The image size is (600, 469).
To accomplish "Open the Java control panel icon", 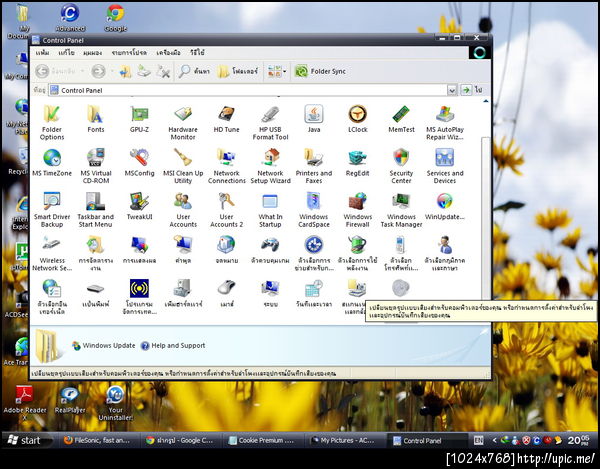I will pyautogui.click(x=314, y=119).
